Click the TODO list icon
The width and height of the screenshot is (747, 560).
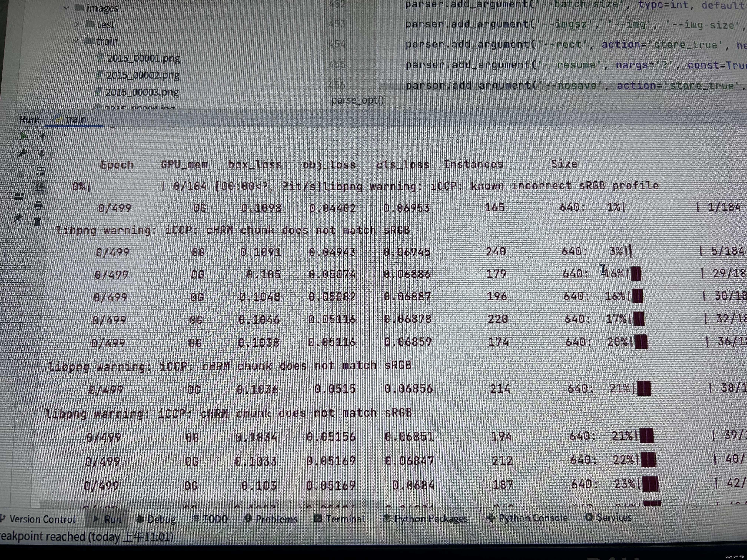coord(195,518)
